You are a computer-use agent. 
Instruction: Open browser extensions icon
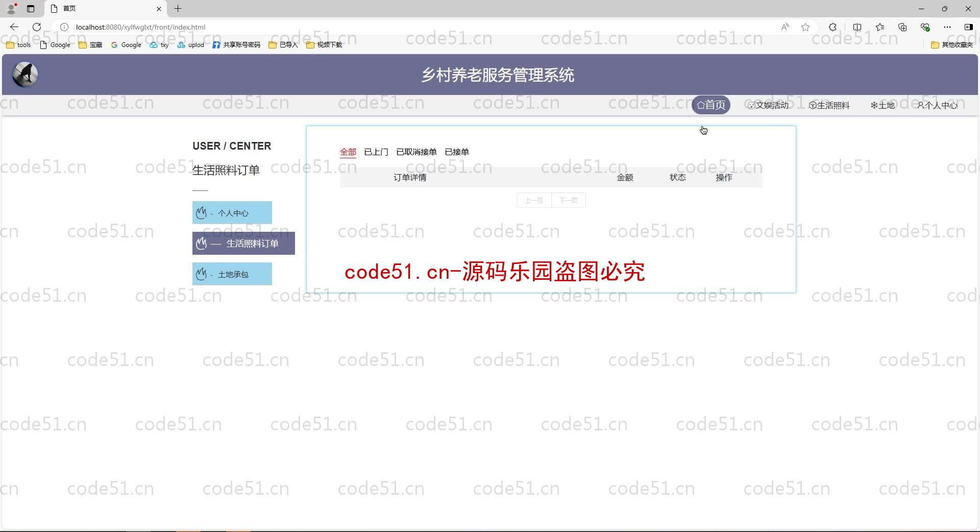pyautogui.click(x=833, y=27)
